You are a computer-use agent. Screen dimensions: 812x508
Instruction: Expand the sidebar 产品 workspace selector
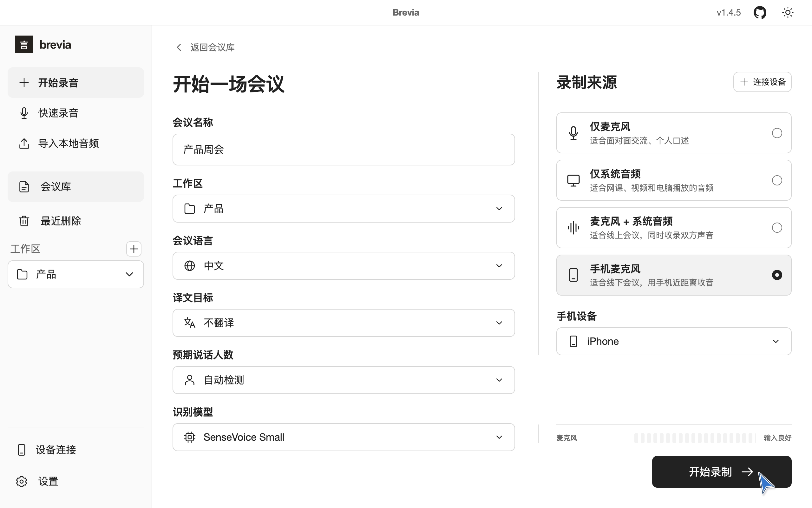76,275
